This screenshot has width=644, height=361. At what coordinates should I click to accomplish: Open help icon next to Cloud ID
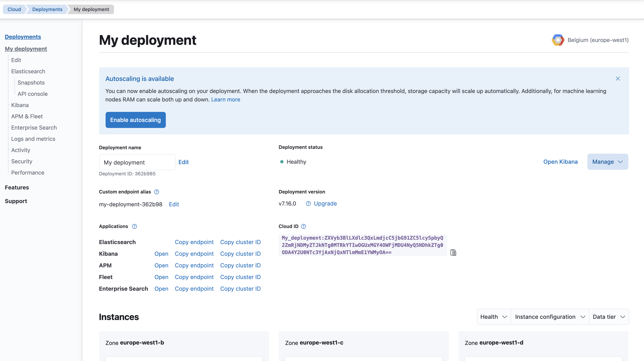(x=304, y=226)
